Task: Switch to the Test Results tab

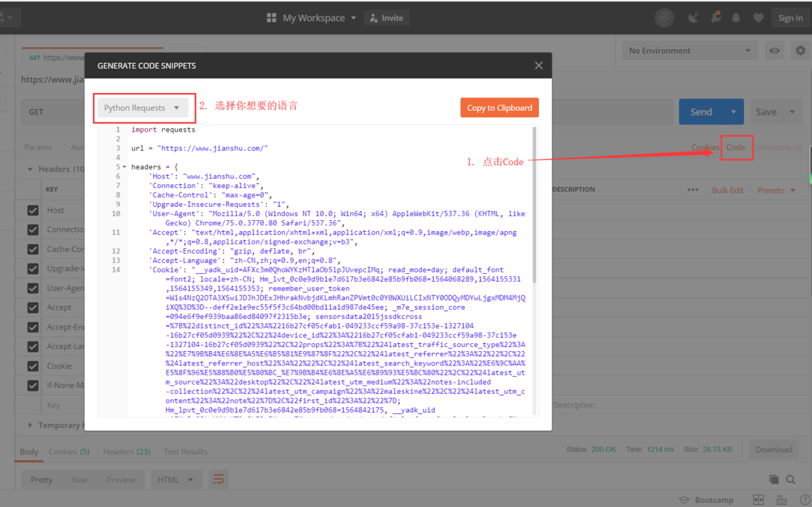Action: 185,451
